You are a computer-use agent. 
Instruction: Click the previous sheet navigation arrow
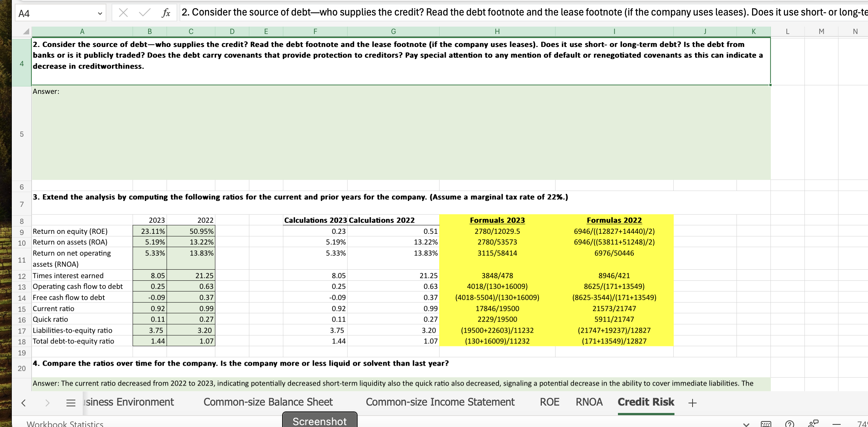(23, 403)
